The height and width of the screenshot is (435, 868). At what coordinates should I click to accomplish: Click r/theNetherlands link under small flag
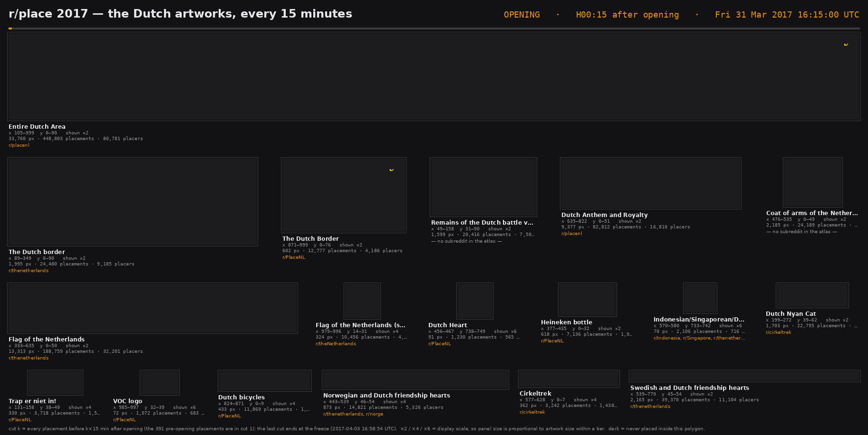[336, 344]
